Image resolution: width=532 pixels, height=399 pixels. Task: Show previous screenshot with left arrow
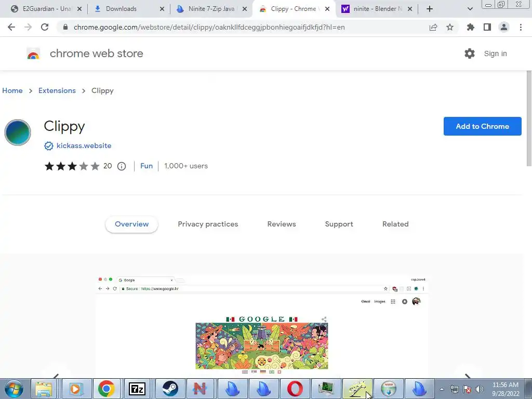tap(56, 376)
